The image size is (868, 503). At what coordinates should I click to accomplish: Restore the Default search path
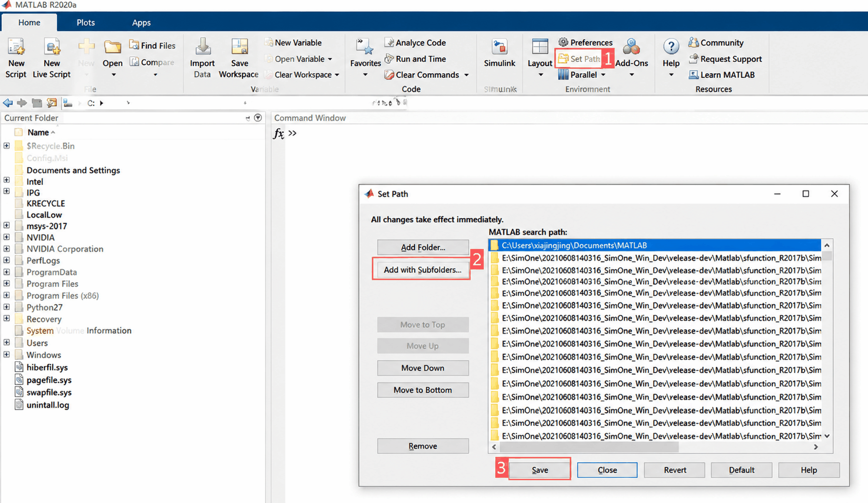coord(742,470)
